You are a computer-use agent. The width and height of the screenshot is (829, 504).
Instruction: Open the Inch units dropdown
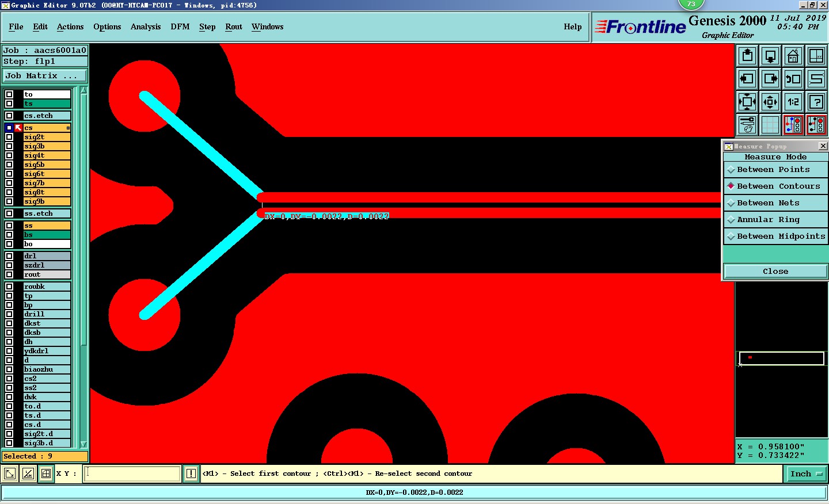(x=807, y=474)
